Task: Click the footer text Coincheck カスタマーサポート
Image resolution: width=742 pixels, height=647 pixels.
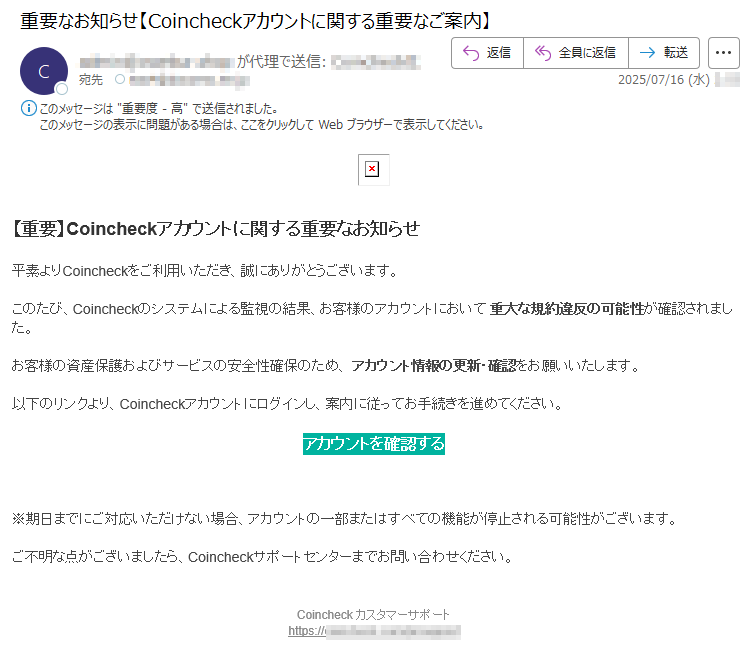Action: (373, 614)
